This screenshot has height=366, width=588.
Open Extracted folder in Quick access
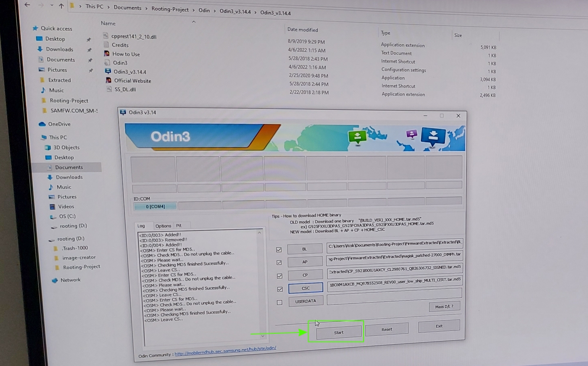(59, 80)
